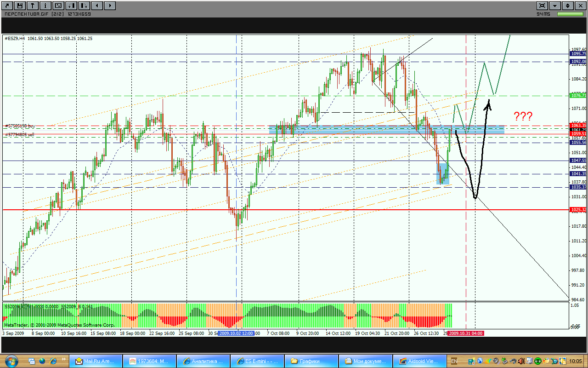Switch to Mail.Ru taskbar window

[x=96, y=361]
